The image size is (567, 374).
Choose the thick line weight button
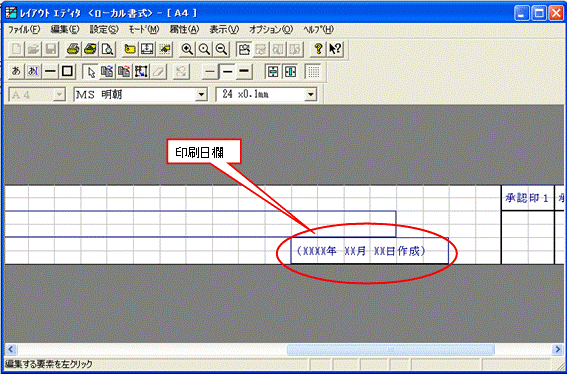tap(244, 71)
